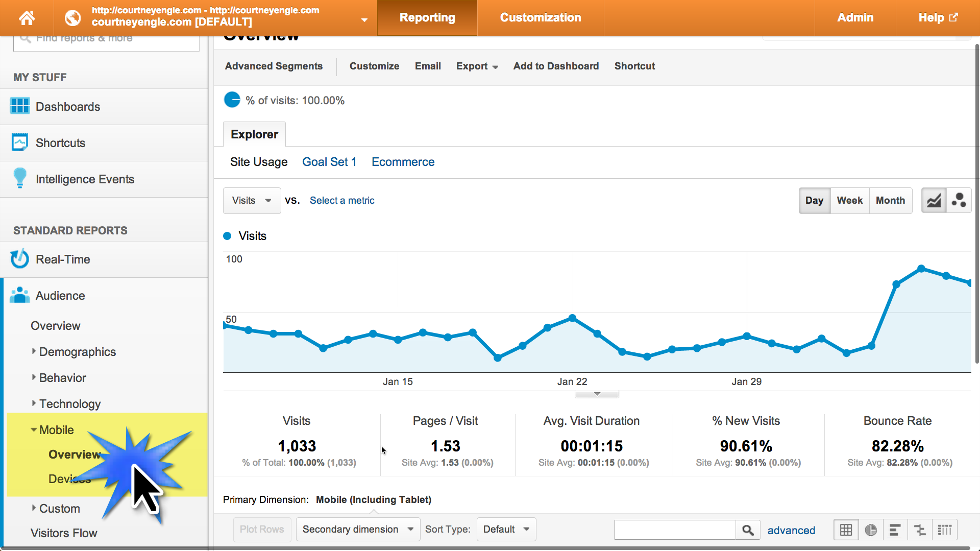Select the data table view icon
980x551 pixels.
click(846, 530)
